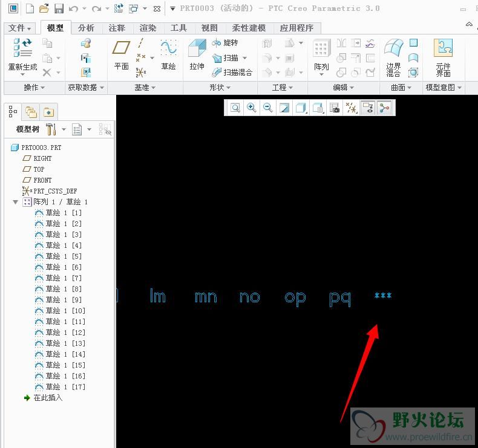Select the Plane (平面) datum tool
Image resolution: width=478 pixels, height=448 pixels.
(122, 48)
